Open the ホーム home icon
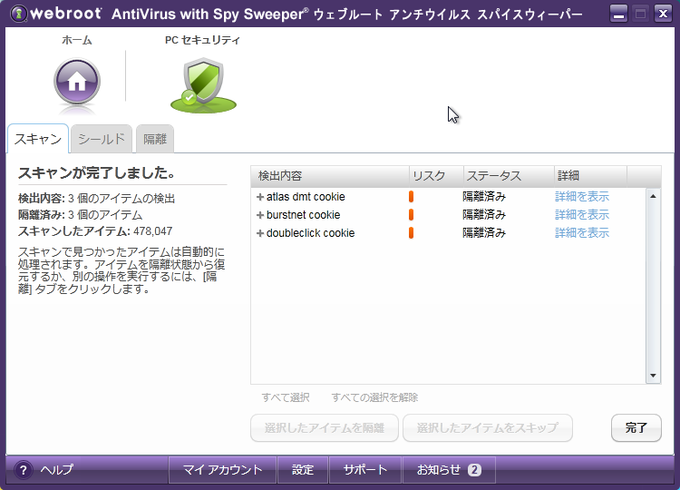680x490 pixels. click(77, 82)
